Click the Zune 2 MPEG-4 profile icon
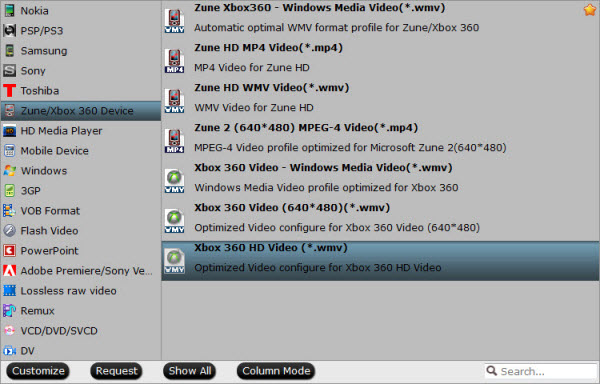The height and width of the screenshot is (384, 600). (x=174, y=141)
